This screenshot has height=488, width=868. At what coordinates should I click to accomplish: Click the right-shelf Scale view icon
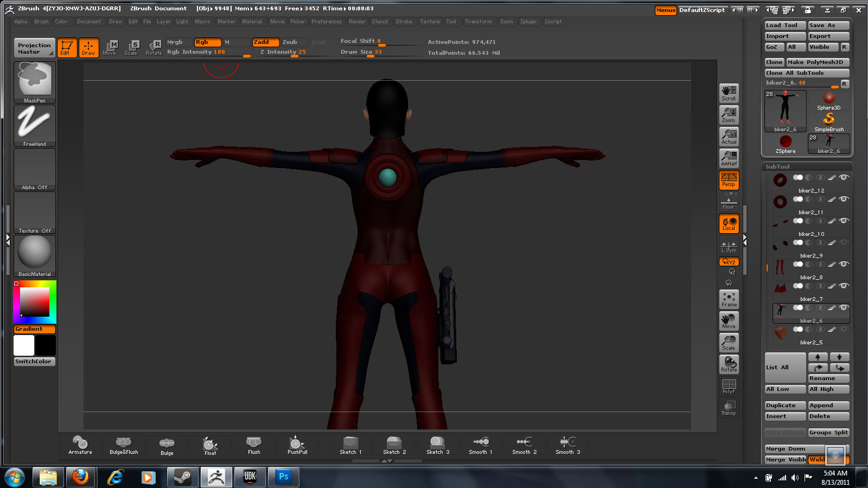729,343
